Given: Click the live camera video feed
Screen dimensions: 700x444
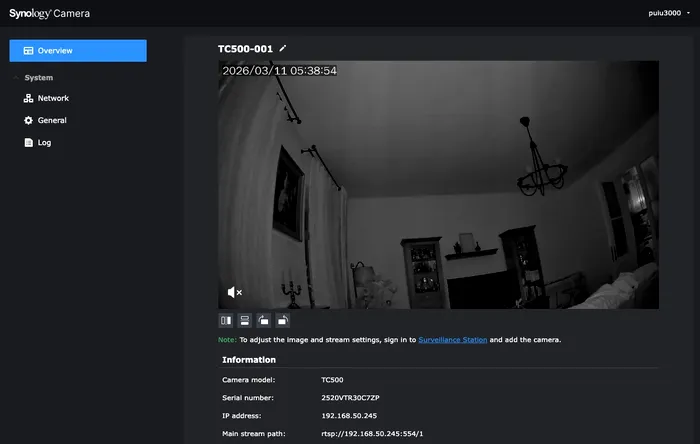Looking at the screenshot, I should 438,185.
